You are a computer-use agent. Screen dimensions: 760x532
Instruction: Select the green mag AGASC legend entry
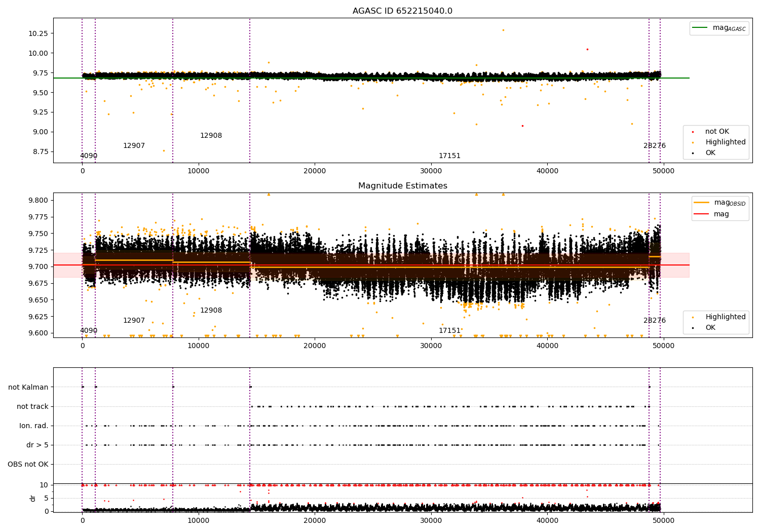click(x=719, y=28)
